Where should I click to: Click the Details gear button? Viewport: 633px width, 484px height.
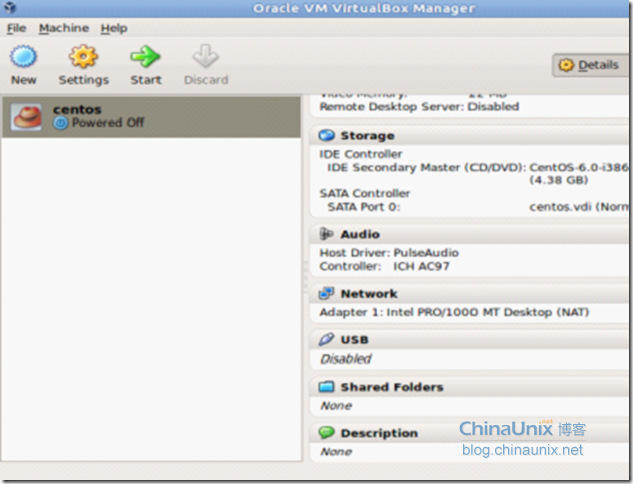pyautogui.click(x=591, y=65)
